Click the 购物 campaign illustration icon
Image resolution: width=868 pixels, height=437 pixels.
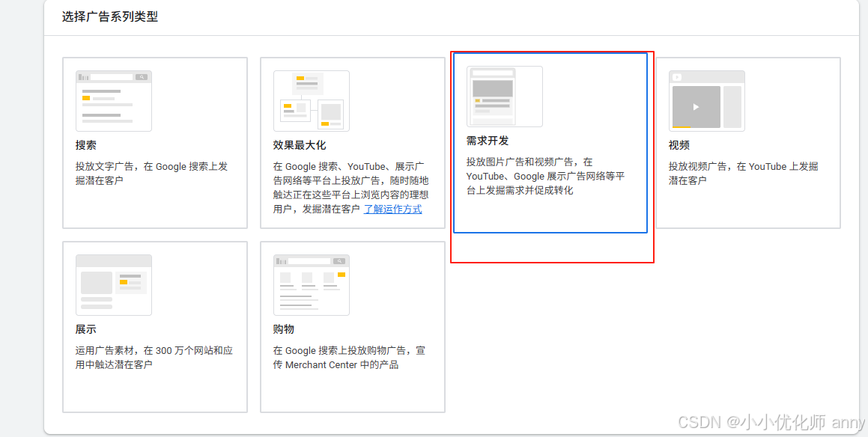(311, 284)
